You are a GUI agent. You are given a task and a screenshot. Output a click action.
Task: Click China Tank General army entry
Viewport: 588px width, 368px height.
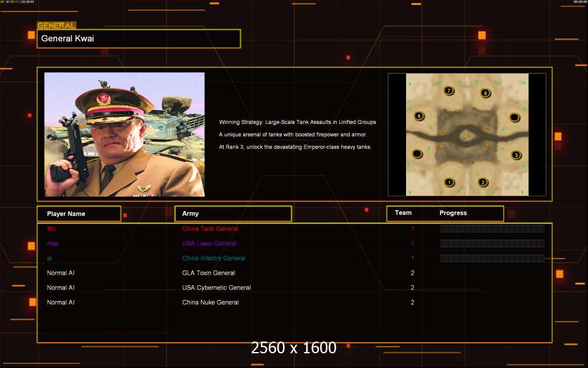(x=210, y=229)
